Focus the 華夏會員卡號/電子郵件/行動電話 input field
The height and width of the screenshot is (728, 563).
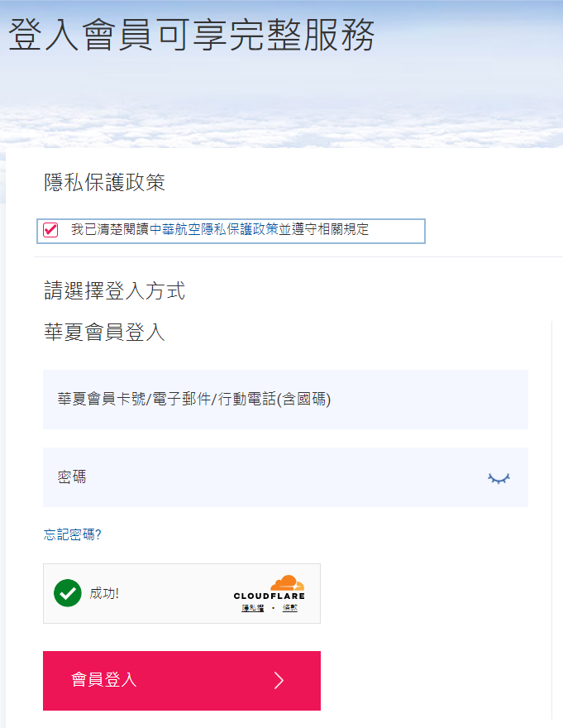[285, 400]
